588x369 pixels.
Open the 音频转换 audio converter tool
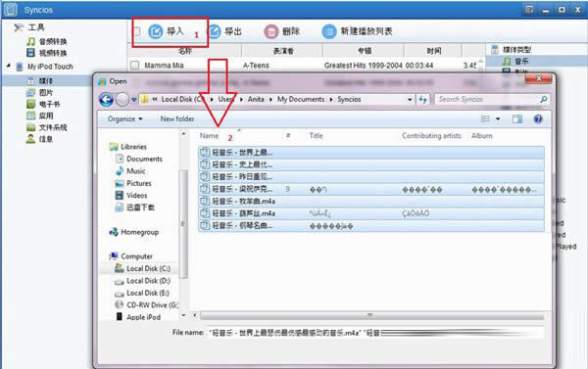click(x=47, y=41)
